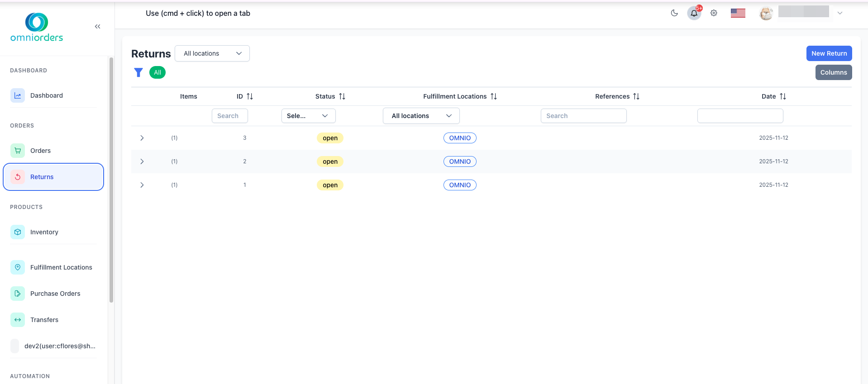Click the New Return button
The width and height of the screenshot is (868, 384).
[x=829, y=53]
